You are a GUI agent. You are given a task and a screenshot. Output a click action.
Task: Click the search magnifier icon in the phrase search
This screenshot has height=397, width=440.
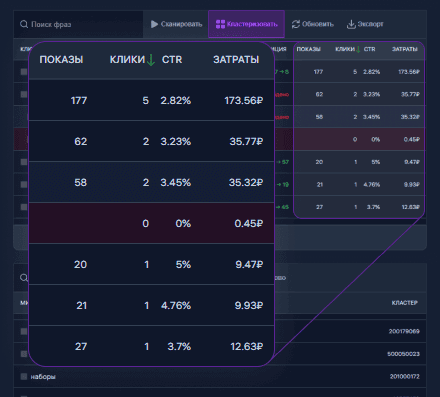pyautogui.click(x=24, y=24)
